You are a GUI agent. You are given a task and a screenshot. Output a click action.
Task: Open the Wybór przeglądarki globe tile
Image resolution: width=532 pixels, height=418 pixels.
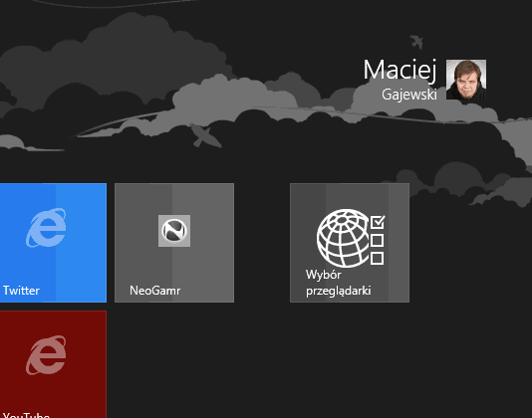click(x=350, y=243)
